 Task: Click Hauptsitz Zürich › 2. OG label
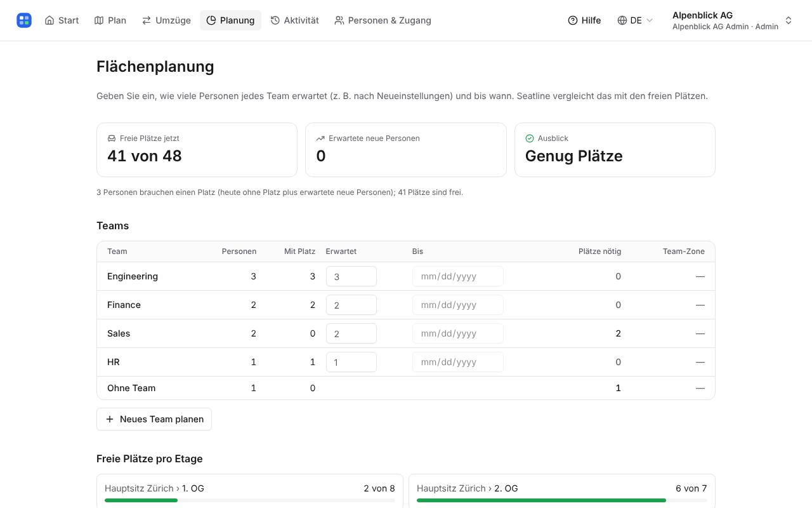tap(468, 488)
